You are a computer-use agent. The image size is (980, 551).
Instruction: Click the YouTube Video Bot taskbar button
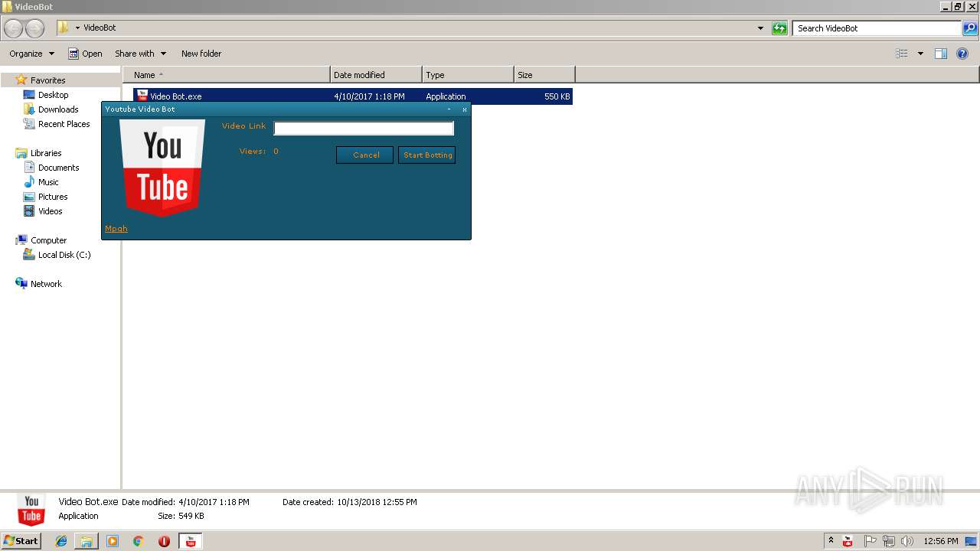point(191,541)
